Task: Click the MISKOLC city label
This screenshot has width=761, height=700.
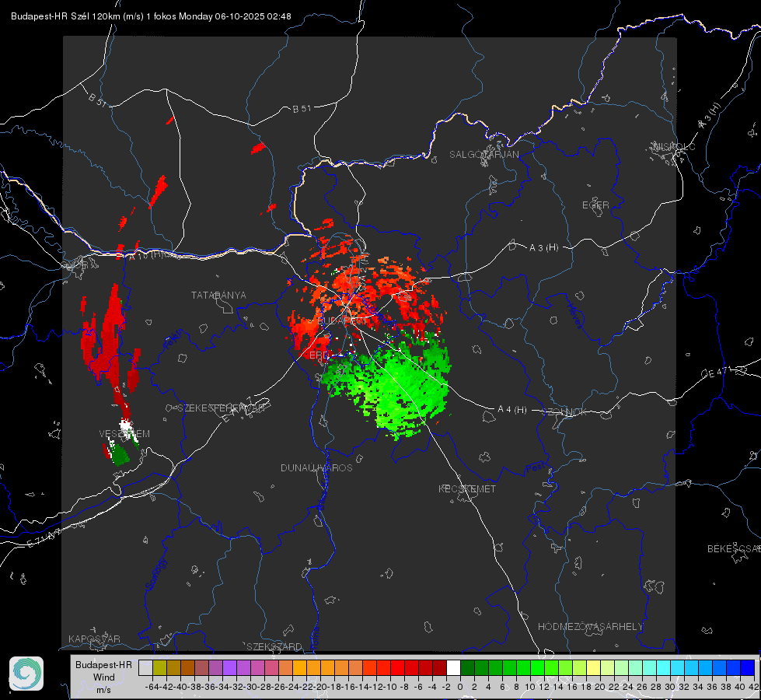Action: pyautogui.click(x=674, y=147)
